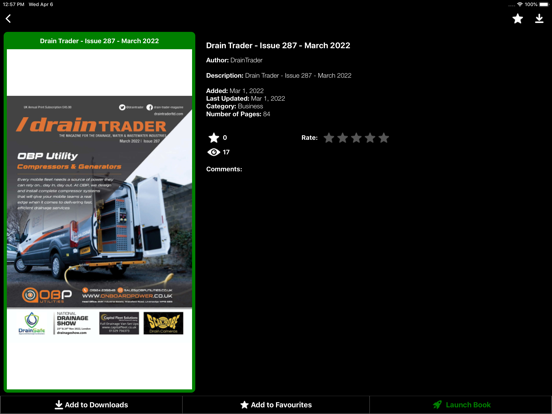Select the Last Updated date text

pyautogui.click(x=246, y=99)
